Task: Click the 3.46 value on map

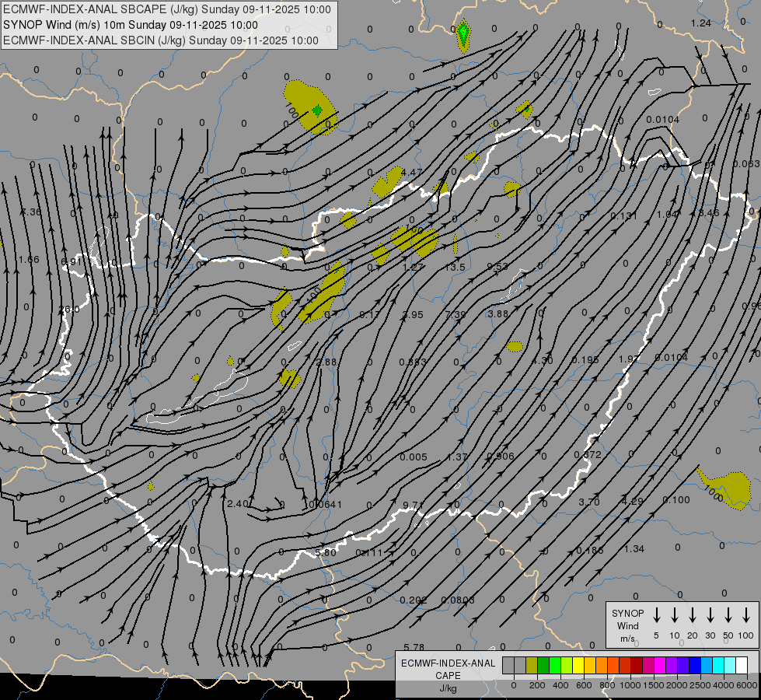Action: point(709,213)
